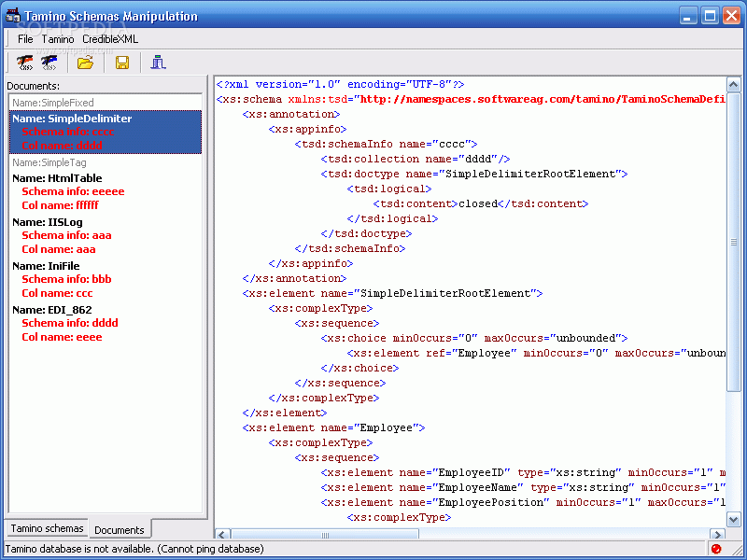Click the xs:element name="Employee" line
Screen dimensions: 747x560
[333, 427]
